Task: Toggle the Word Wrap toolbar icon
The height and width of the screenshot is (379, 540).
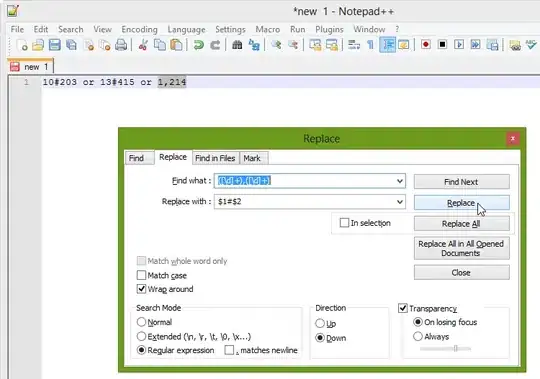Action: (354, 45)
